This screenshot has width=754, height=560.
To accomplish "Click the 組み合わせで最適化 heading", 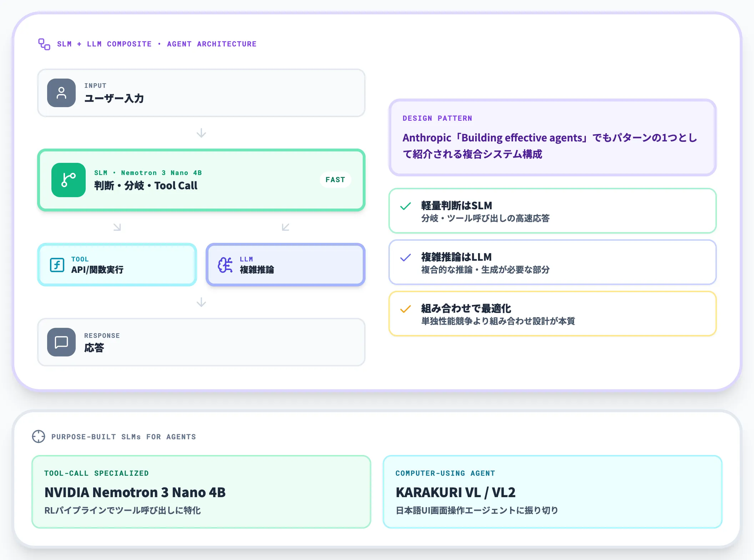I will click(x=466, y=309).
